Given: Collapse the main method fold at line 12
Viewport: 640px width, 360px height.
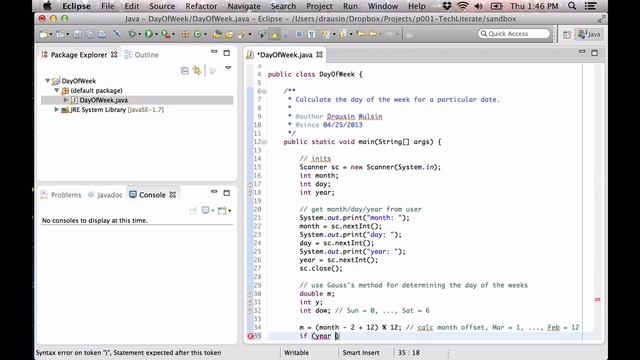Looking at the screenshot, I should pos(264,142).
